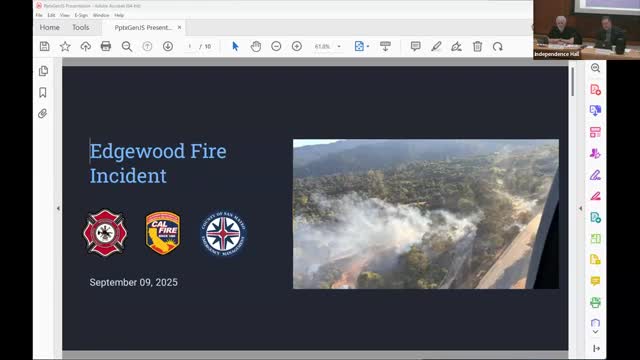640x360 pixels.
Task: Open find text magnifier in the toolbar
Action: coord(127,47)
